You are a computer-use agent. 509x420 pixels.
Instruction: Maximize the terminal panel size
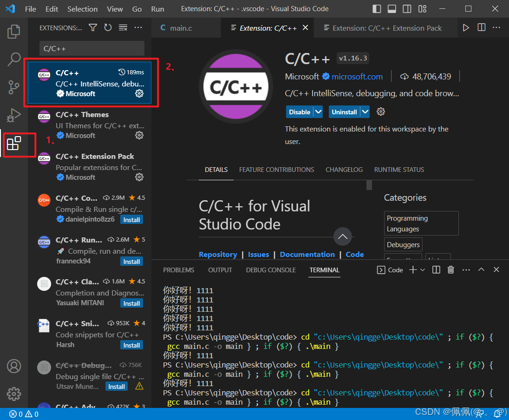[x=481, y=269]
